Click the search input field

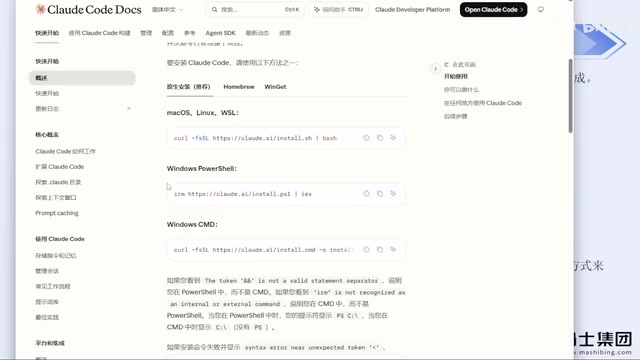pos(255,9)
